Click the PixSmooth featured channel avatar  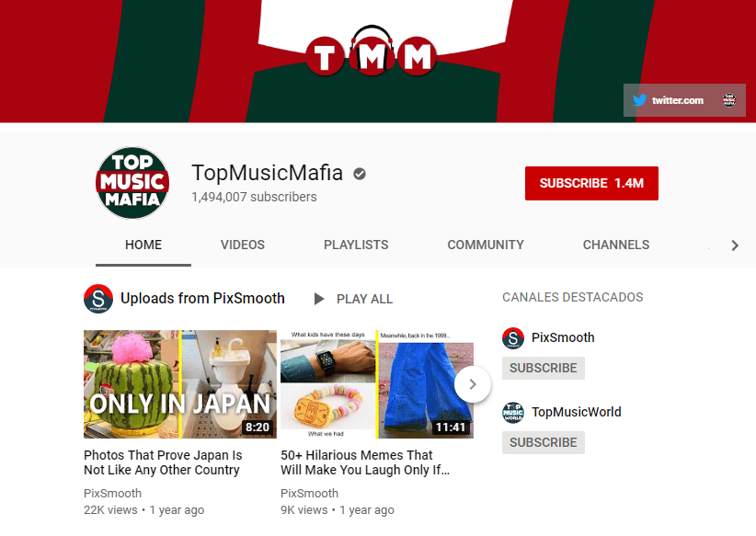[x=513, y=337]
